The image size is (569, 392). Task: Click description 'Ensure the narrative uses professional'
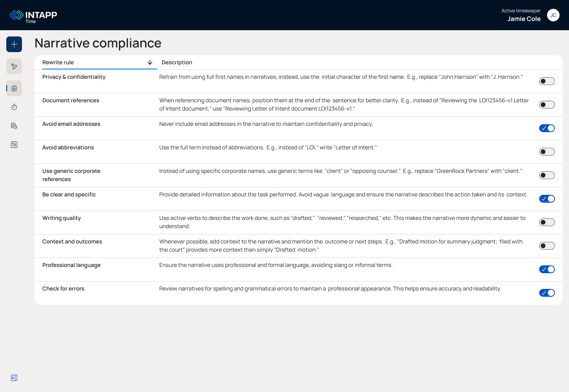pyautogui.click(x=276, y=265)
